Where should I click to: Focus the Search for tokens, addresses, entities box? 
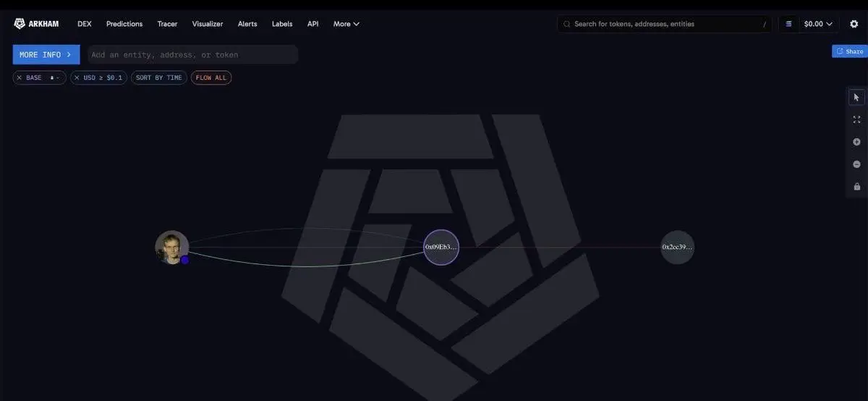(664, 24)
